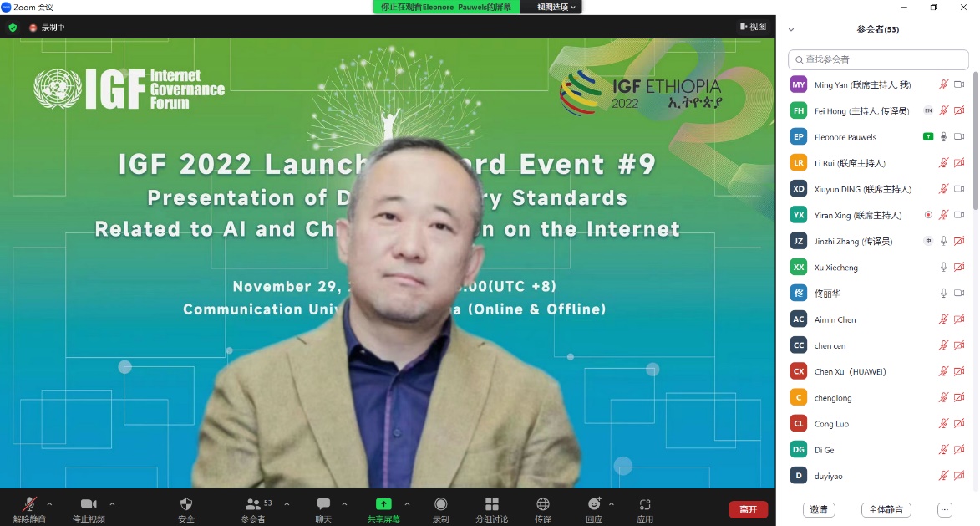The image size is (980, 526).
Task: Open Breakout Rooms (分组讨论)
Action: pos(491,504)
